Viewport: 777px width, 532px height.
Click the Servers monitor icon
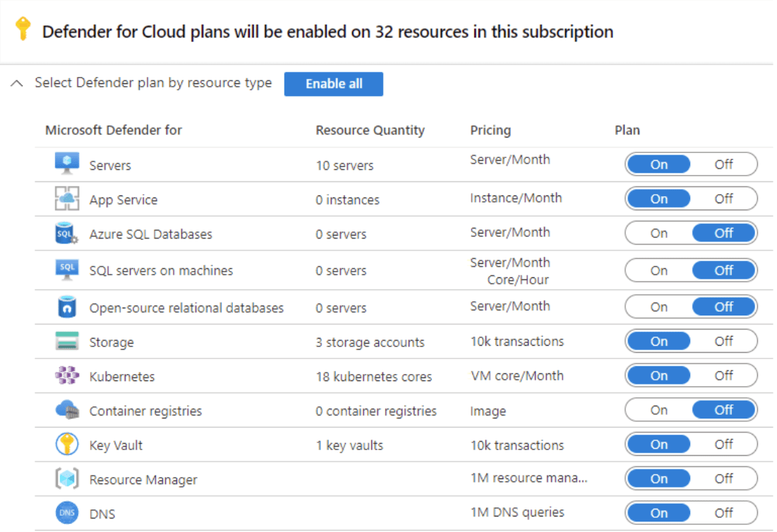tap(67, 164)
